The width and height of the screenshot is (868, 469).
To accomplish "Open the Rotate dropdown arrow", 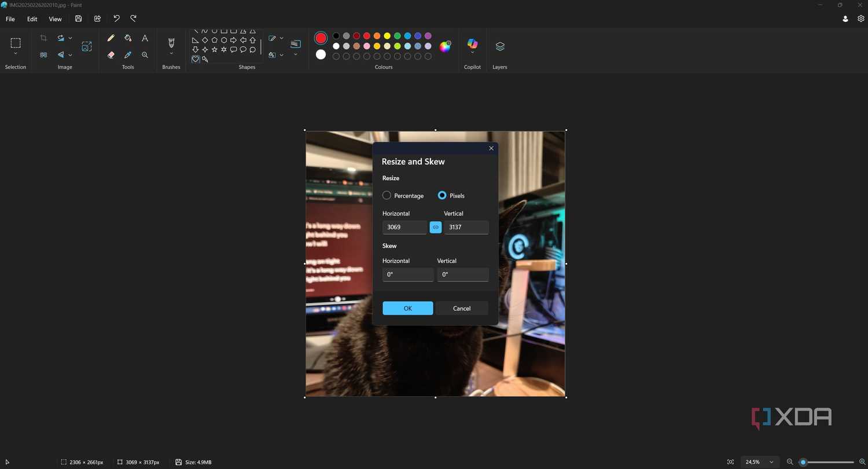I will click(x=70, y=38).
